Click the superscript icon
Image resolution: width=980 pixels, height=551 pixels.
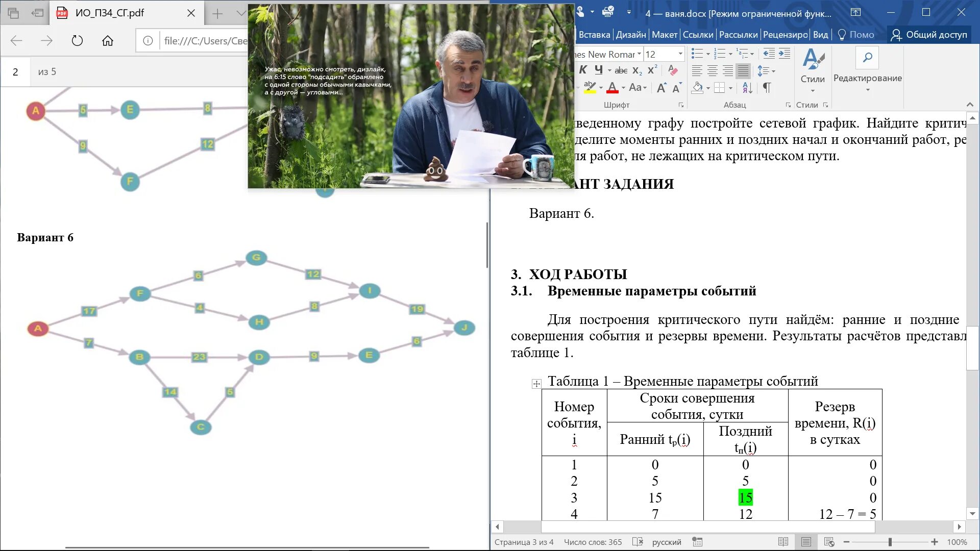coord(652,70)
